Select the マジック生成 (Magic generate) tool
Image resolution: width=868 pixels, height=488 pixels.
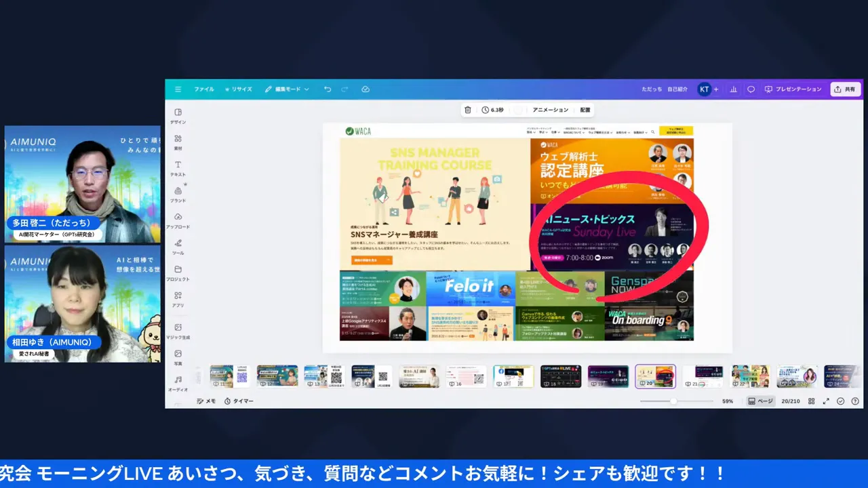178,331
